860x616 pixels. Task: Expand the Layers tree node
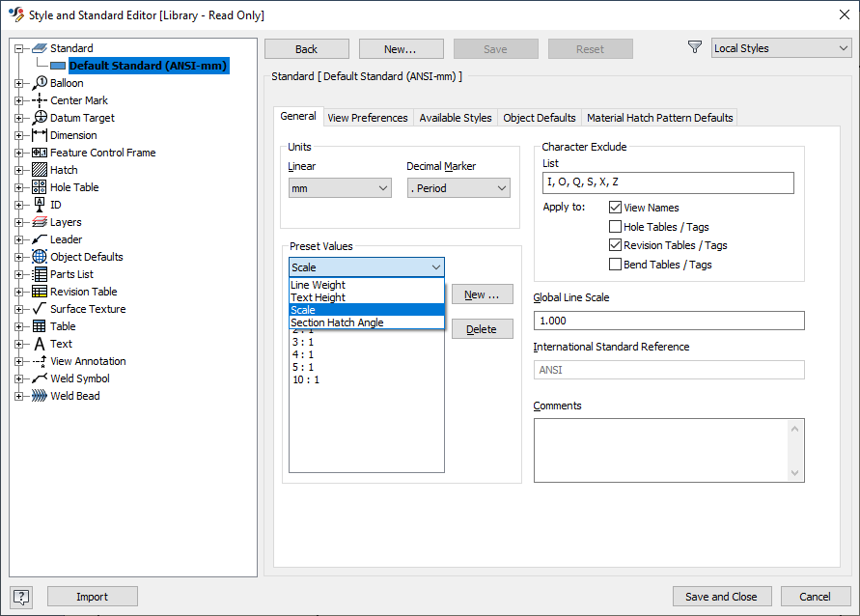click(18, 222)
